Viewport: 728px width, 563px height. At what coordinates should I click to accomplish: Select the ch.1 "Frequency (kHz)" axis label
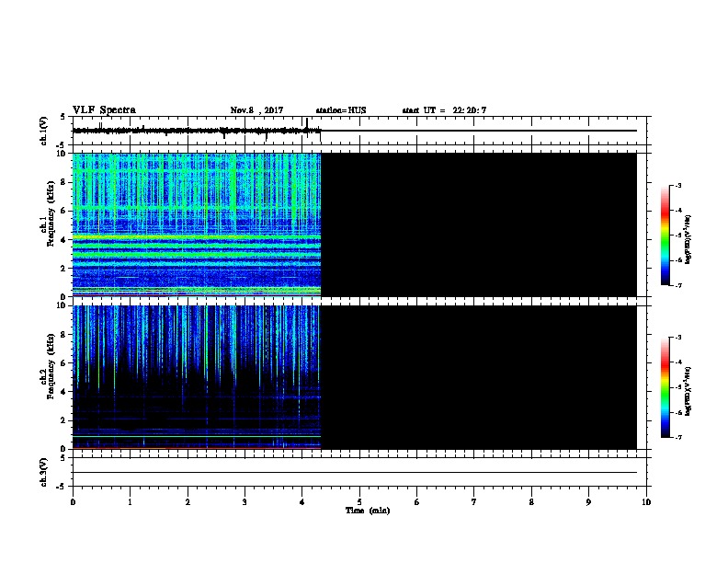(x=51, y=213)
